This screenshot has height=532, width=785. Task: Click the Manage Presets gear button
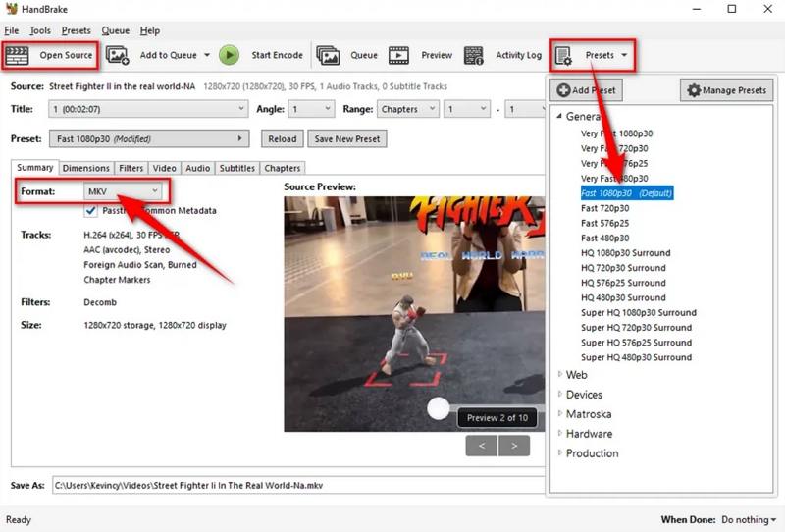(726, 90)
